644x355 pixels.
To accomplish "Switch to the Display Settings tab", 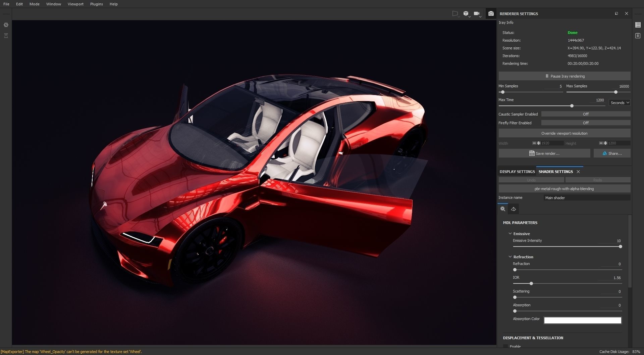I will [517, 172].
